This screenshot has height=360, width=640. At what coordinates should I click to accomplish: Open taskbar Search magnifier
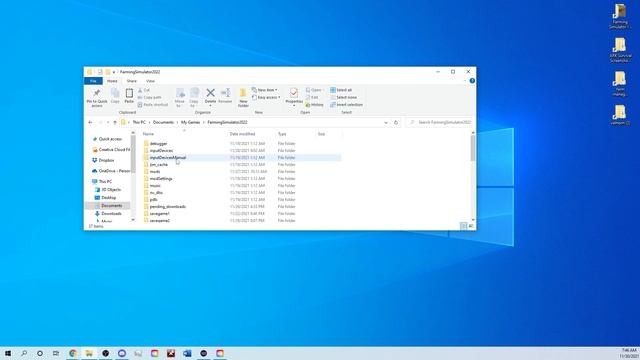[24, 353]
